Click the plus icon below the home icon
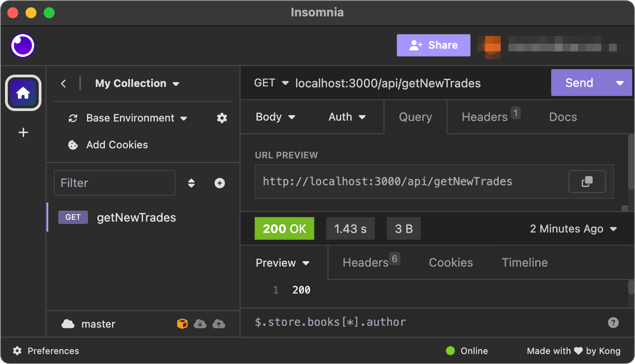Viewport: 635px width, 364px height. (23, 132)
